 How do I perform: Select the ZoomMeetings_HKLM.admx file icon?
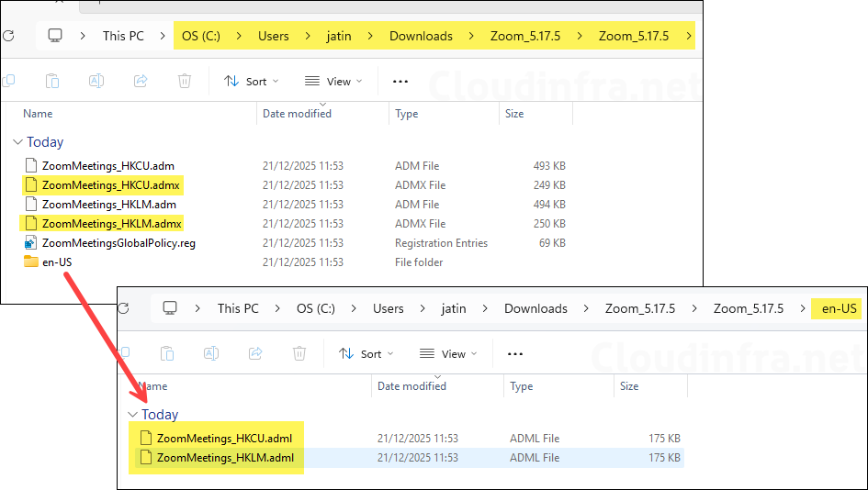click(x=31, y=223)
